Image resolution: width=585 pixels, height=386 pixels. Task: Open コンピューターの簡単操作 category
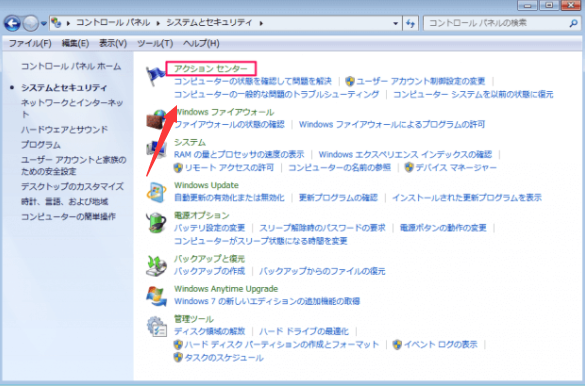(x=68, y=217)
